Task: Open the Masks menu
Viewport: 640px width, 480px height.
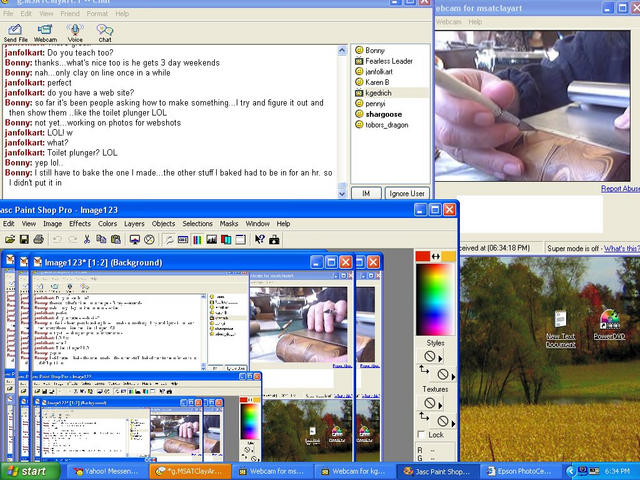Action: pyautogui.click(x=229, y=224)
